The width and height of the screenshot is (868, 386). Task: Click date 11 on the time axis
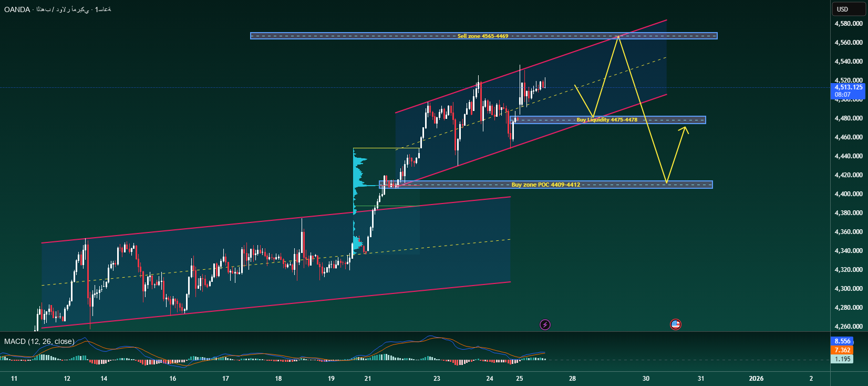[x=14, y=378]
